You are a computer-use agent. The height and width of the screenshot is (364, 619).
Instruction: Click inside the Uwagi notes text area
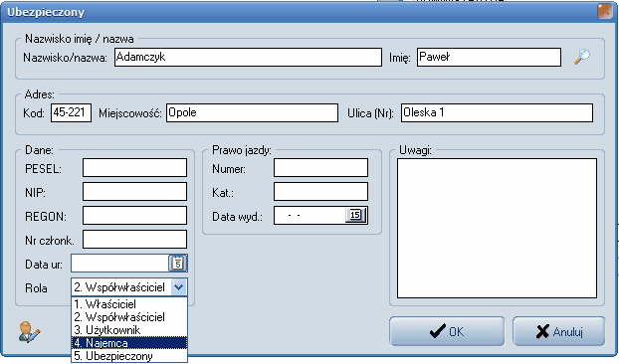tap(497, 229)
